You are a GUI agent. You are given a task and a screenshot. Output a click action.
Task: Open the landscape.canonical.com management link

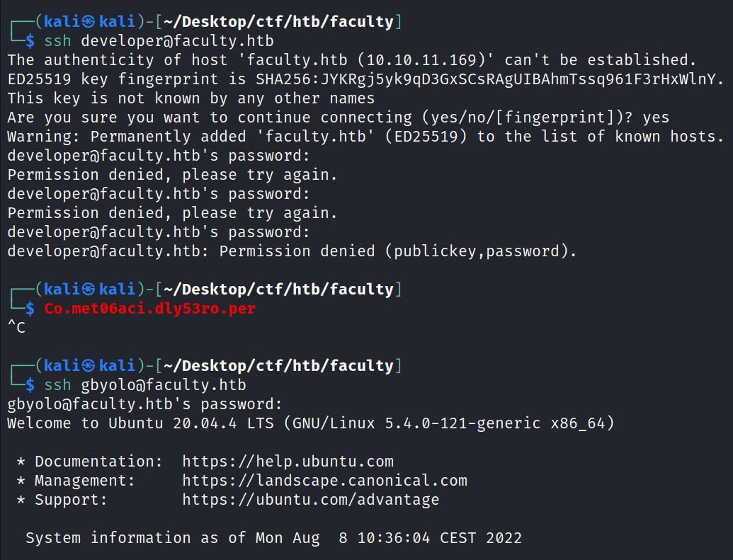click(324, 481)
